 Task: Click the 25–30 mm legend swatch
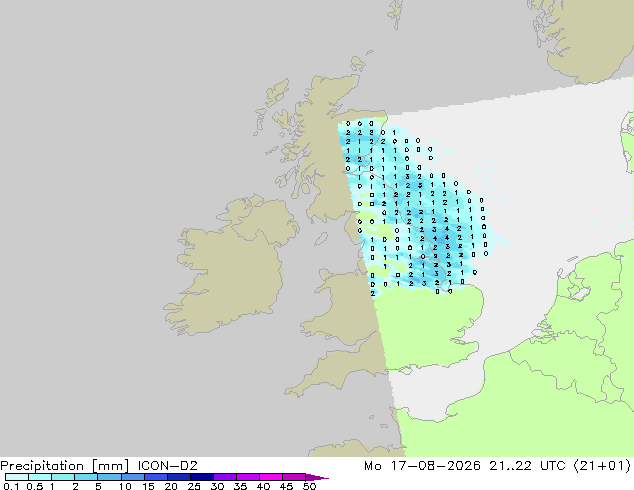click(201, 477)
